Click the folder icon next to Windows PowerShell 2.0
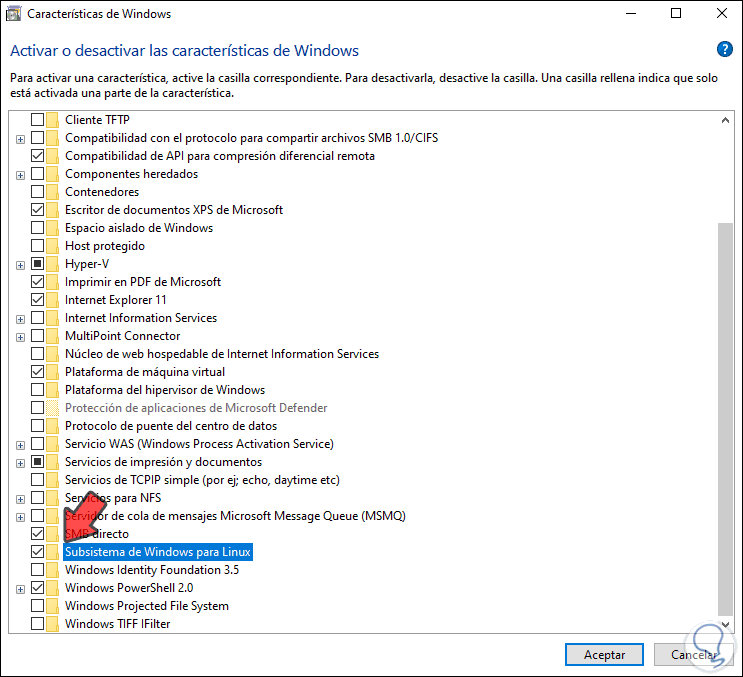743x677 pixels. tap(53, 588)
